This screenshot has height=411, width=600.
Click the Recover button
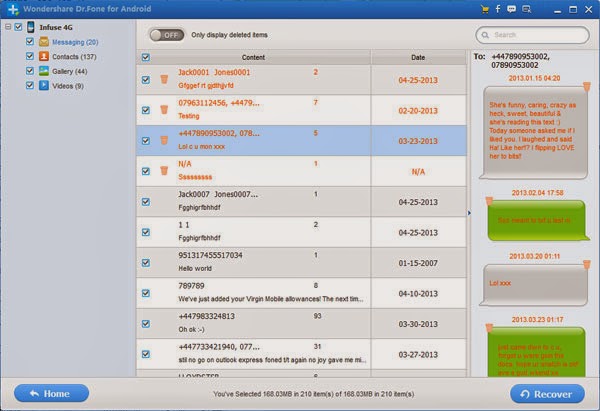[547, 394]
